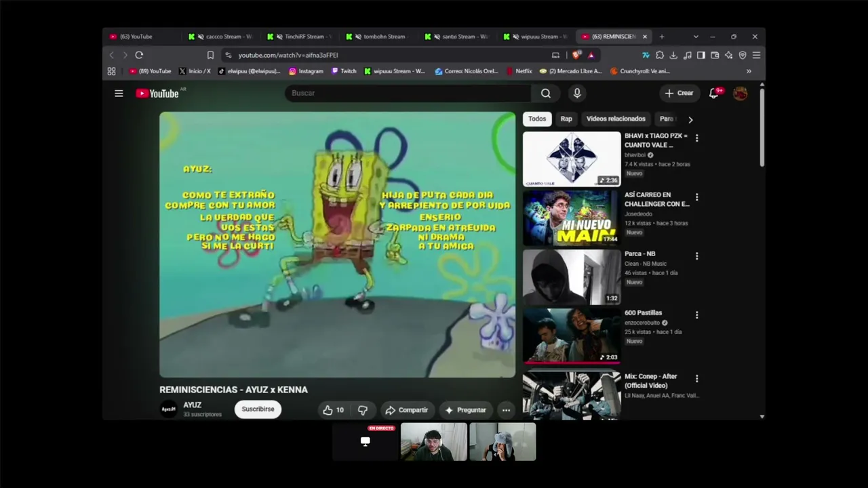This screenshot has height=488, width=868.
Task: Select the Videos relacionados filter chip
Action: tap(616, 119)
